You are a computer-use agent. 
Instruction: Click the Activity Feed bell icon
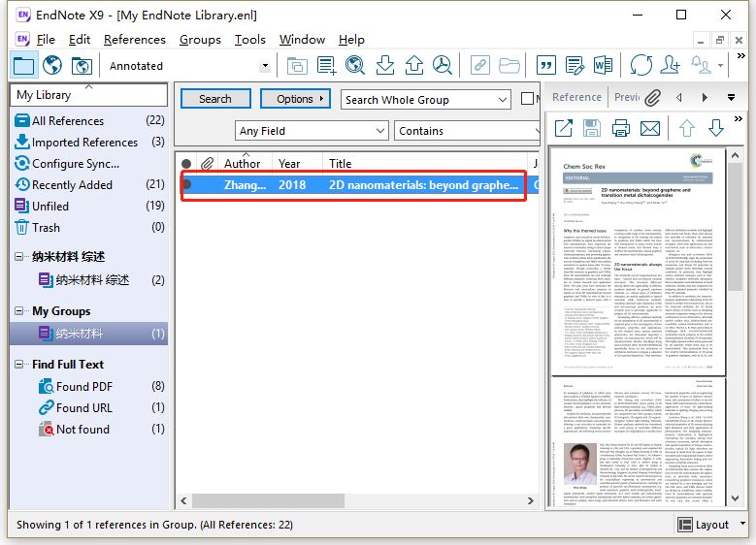tap(701, 66)
